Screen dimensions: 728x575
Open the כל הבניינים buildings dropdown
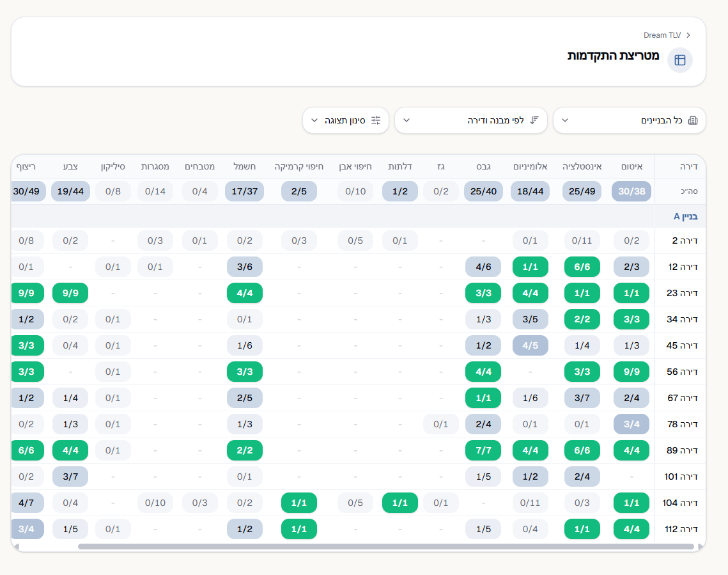[x=629, y=120]
